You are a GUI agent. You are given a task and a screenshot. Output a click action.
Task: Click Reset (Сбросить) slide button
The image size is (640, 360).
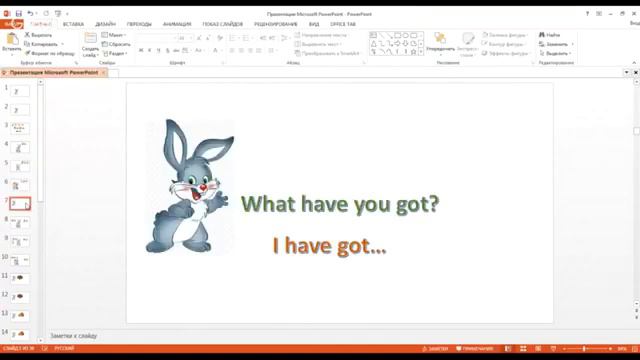pos(116,44)
